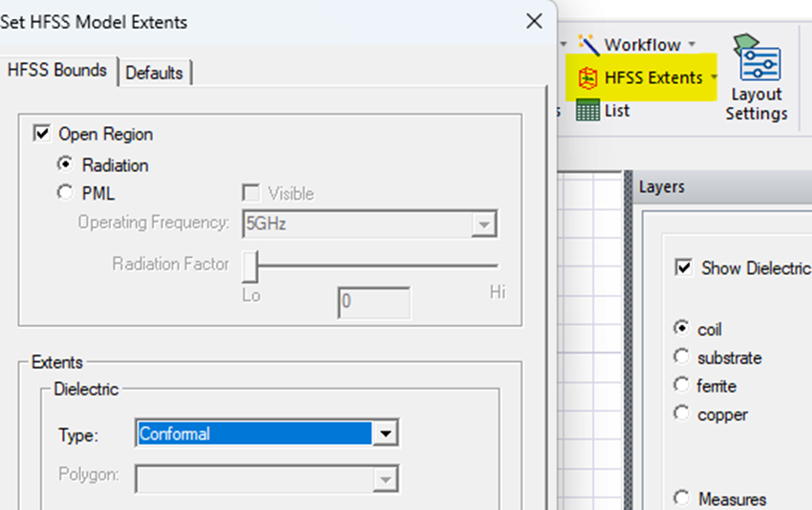This screenshot has height=510, width=812.
Task: Select the substrate layer radio button
Action: [681, 357]
